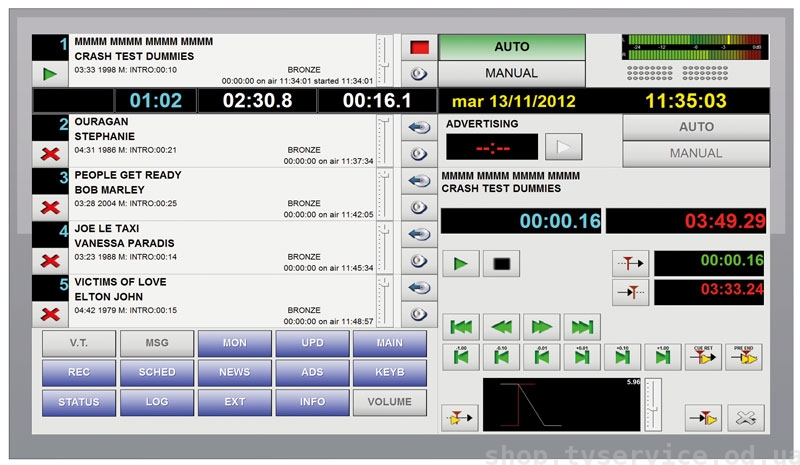Click the fast-forward double arrow in player transport
This screenshot has width=800, height=465.
tap(541, 327)
